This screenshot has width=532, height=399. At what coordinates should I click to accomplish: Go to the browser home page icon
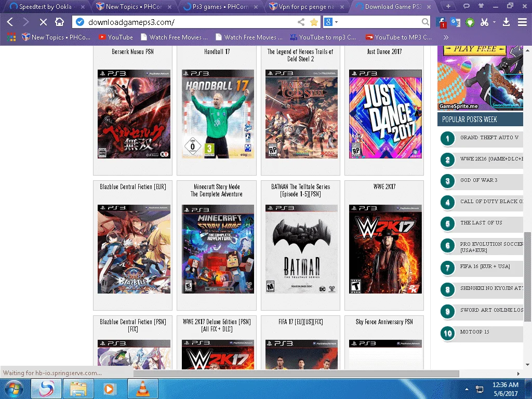pos(59,22)
